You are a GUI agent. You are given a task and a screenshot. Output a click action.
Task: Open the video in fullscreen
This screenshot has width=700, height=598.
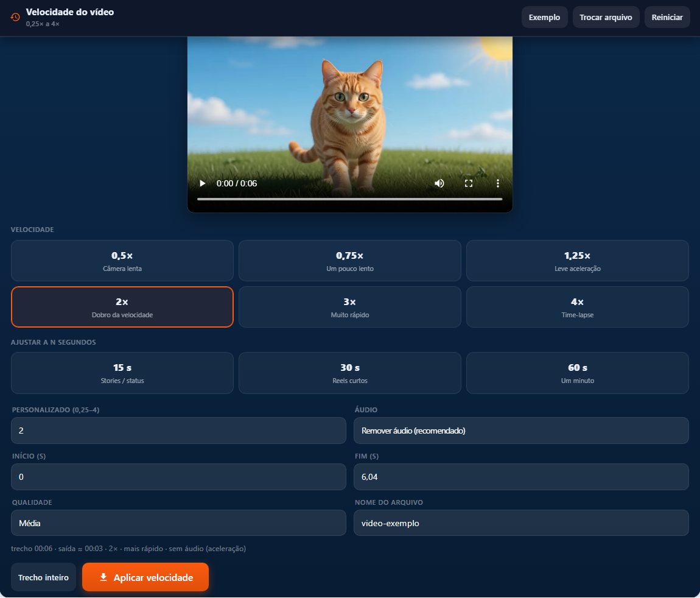(468, 183)
